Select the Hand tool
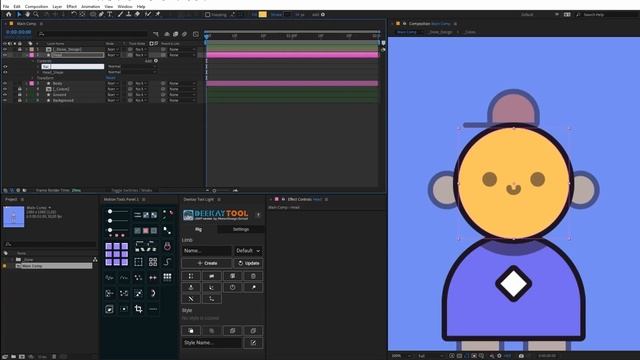 27,14
